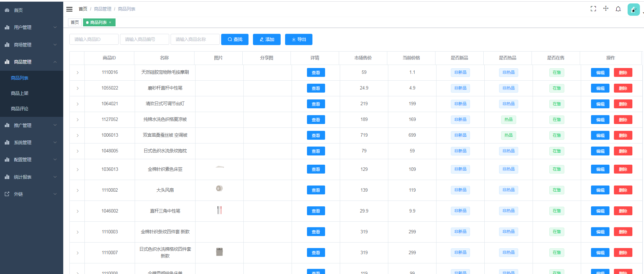
Task: Expand row for product 1127052
Action: click(78, 120)
